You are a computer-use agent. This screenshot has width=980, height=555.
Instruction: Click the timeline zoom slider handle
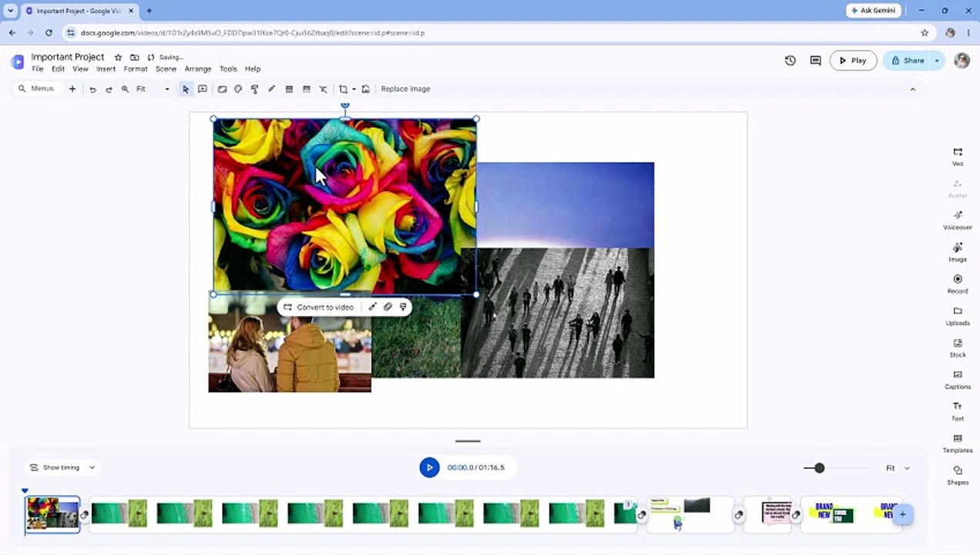pyautogui.click(x=819, y=468)
